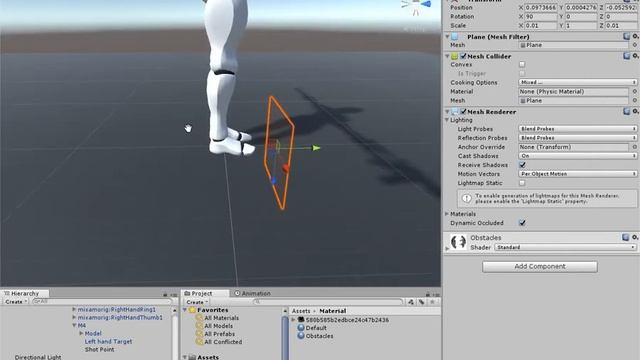Open All Models saved search

click(x=214, y=326)
